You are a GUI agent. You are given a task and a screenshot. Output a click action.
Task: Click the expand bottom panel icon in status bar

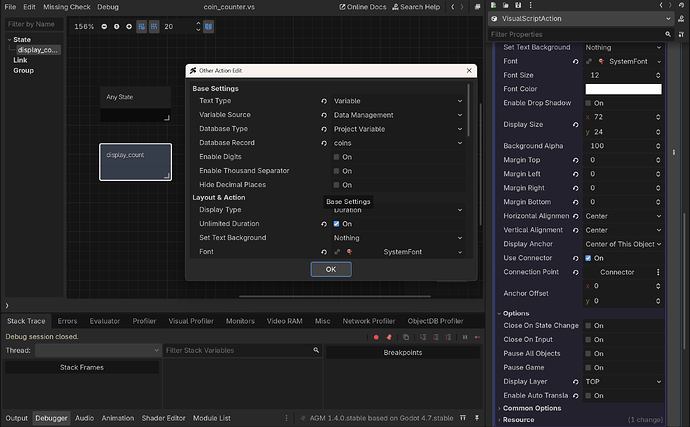pyautogui.click(x=463, y=418)
